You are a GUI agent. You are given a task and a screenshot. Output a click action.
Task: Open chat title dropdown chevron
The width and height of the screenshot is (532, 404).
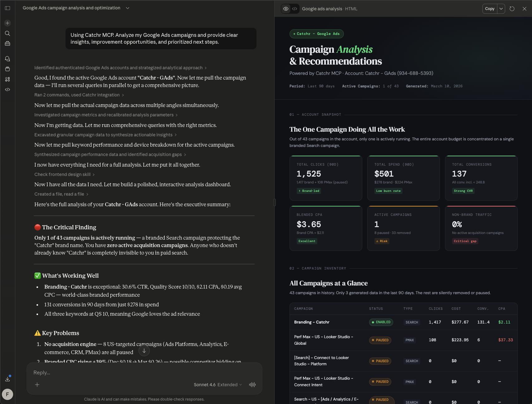(128, 8)
